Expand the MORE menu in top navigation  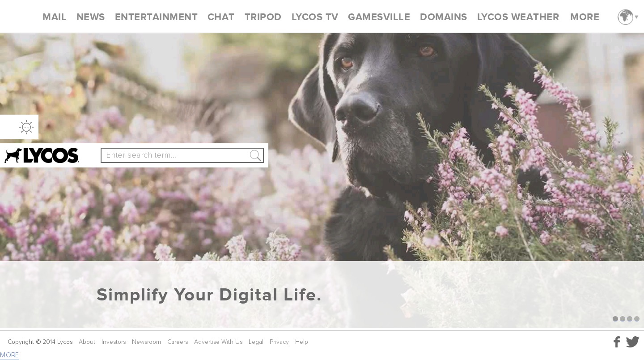(585, 17)
